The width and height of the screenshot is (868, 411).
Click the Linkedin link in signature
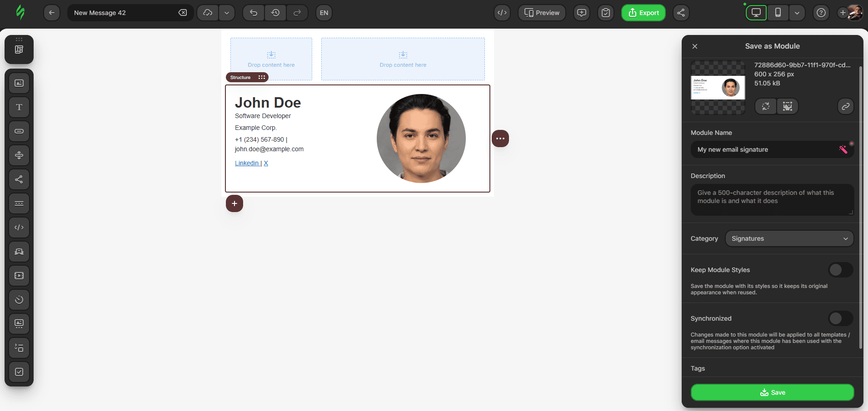247,163
